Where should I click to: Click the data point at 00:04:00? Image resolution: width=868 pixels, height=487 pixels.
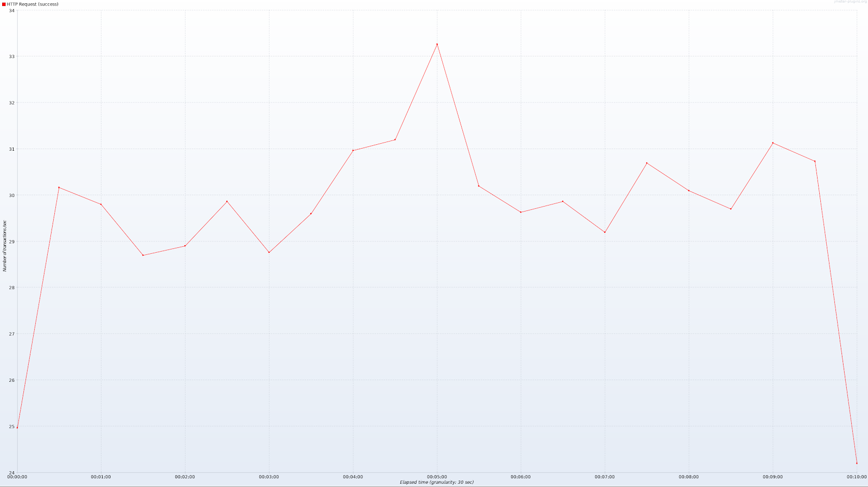pyautogui.click(x=353, y=150)
